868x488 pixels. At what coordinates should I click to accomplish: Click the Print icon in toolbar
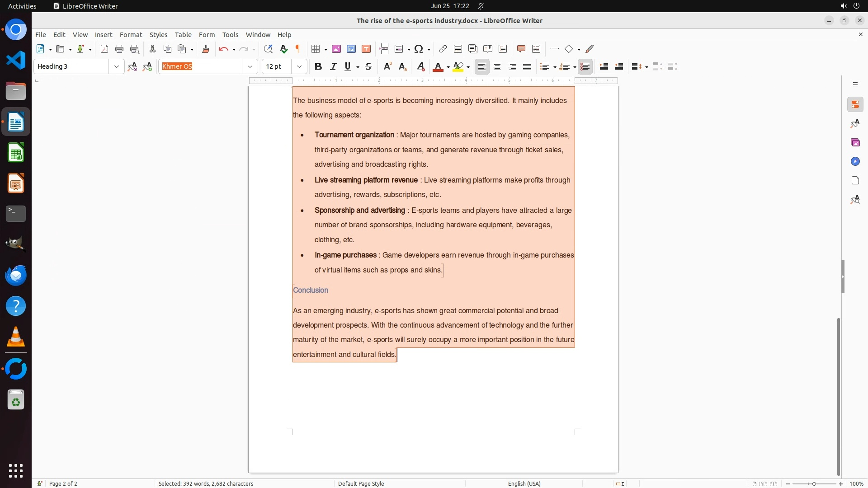click(x=119, y=49)
